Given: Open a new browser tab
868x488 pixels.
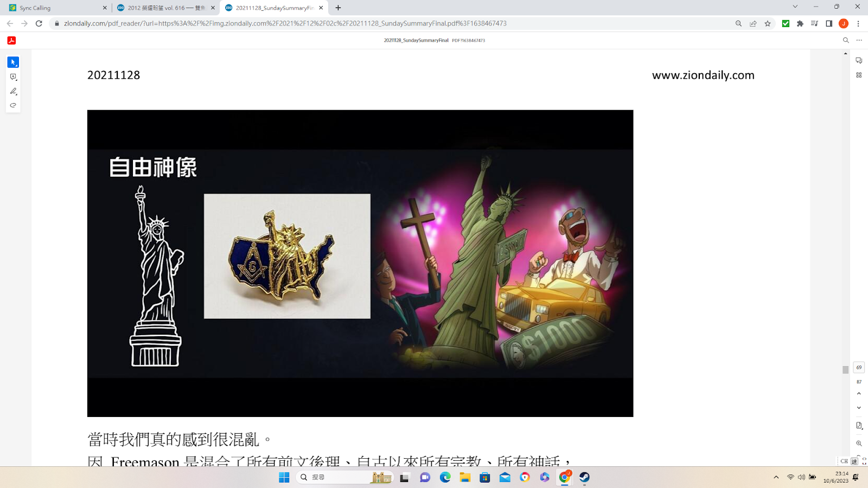Looking at the screenshot, I should coord(338,8).
